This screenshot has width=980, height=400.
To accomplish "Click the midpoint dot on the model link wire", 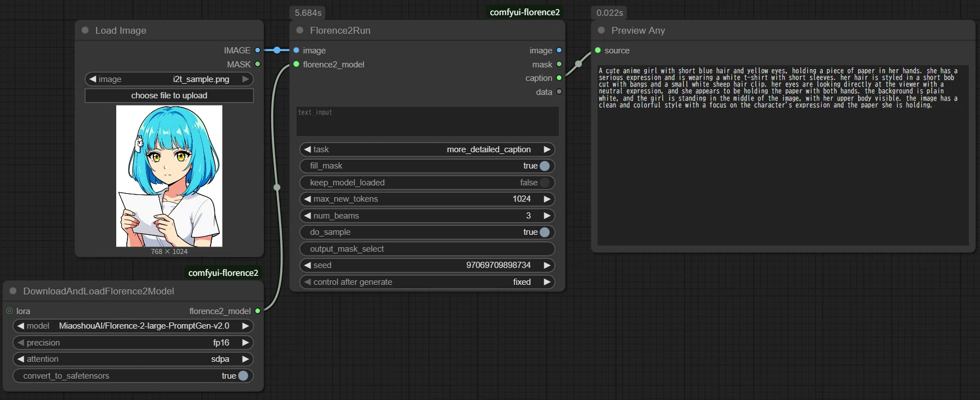I will (276, 187).
